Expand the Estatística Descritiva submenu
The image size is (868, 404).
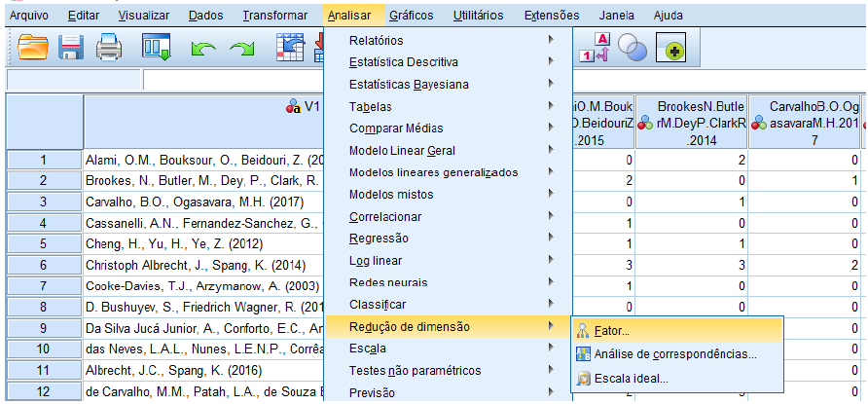tap(403, 62)
